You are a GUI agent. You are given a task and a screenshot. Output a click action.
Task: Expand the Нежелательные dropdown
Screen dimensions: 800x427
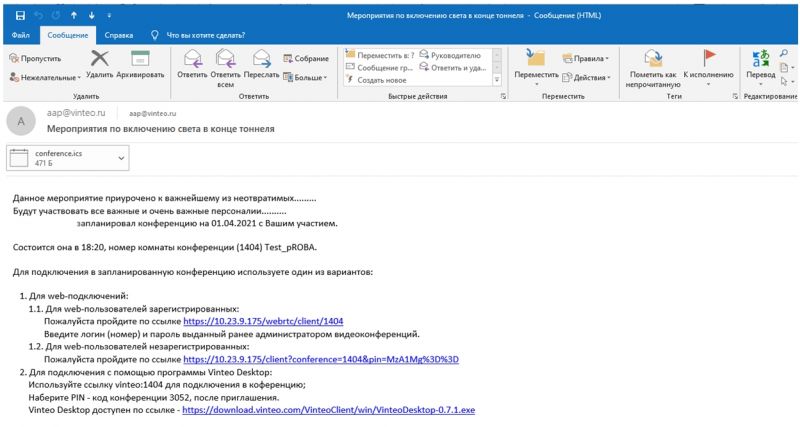tap(45, 78)
